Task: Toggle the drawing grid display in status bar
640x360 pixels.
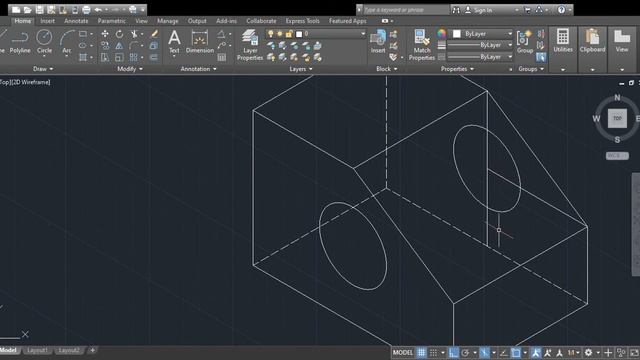Action: 421,352
